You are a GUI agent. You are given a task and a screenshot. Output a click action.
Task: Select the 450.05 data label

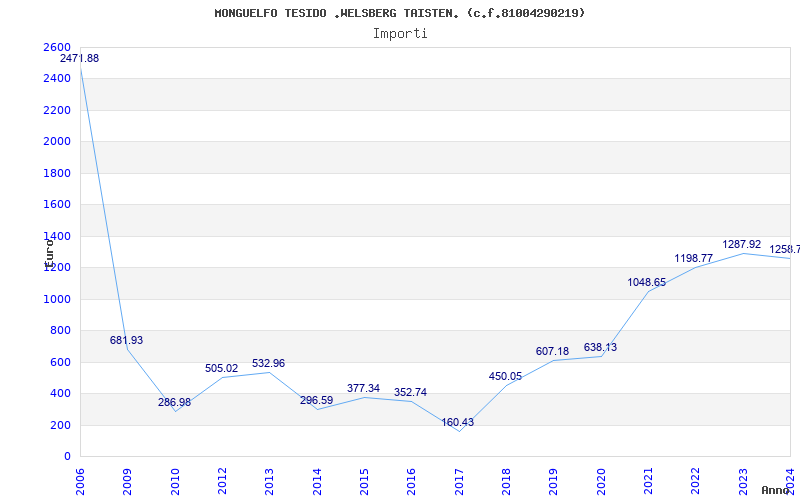click(x=505, y=377)
